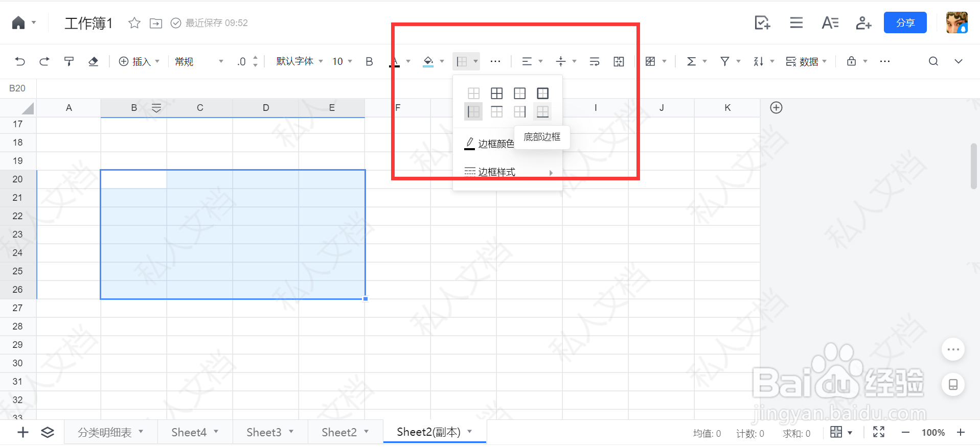
Task: Open the user avatar profile
Action: click(957, 22)
